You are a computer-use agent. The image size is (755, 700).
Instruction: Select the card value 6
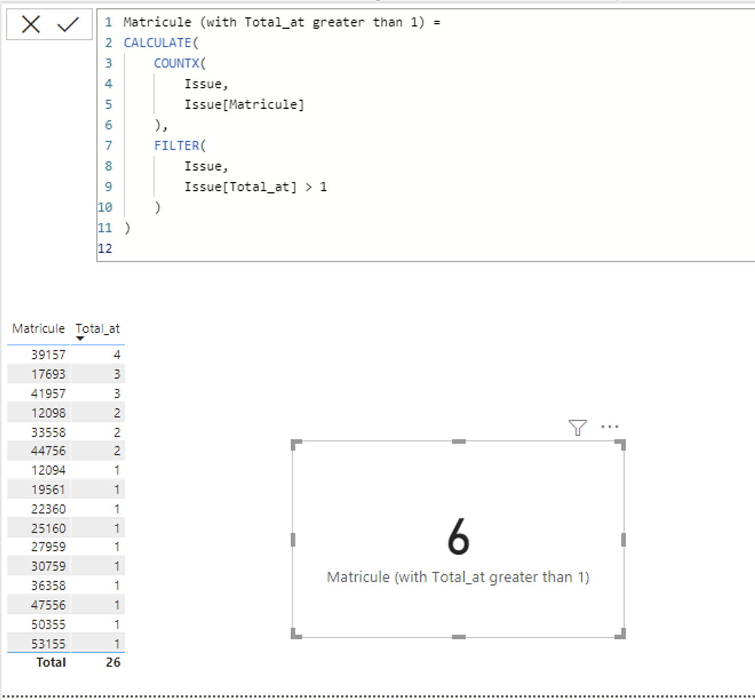[459, 537]
